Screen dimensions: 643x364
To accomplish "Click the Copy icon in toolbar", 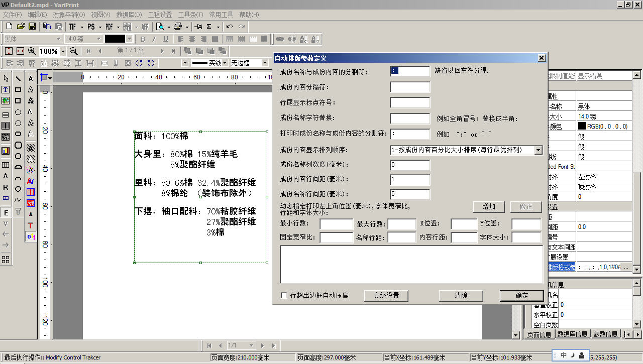I will pos(47,27).
